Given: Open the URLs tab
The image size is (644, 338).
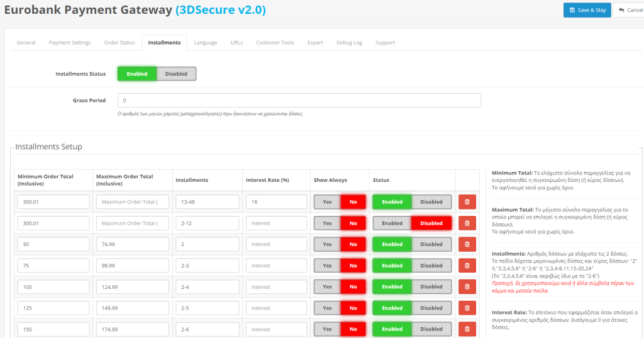Looking at the screenshot, I should pos(236,42).
